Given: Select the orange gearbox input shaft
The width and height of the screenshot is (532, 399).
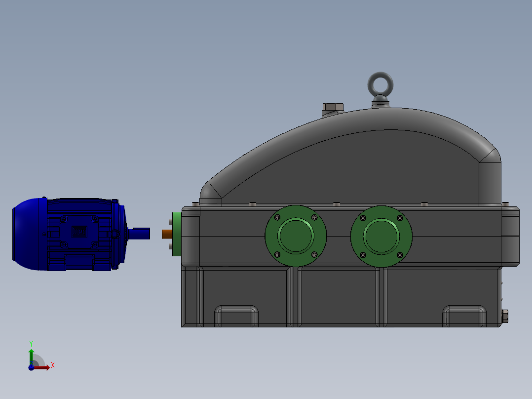Looking at the screenshot, I should click(167, 234).
